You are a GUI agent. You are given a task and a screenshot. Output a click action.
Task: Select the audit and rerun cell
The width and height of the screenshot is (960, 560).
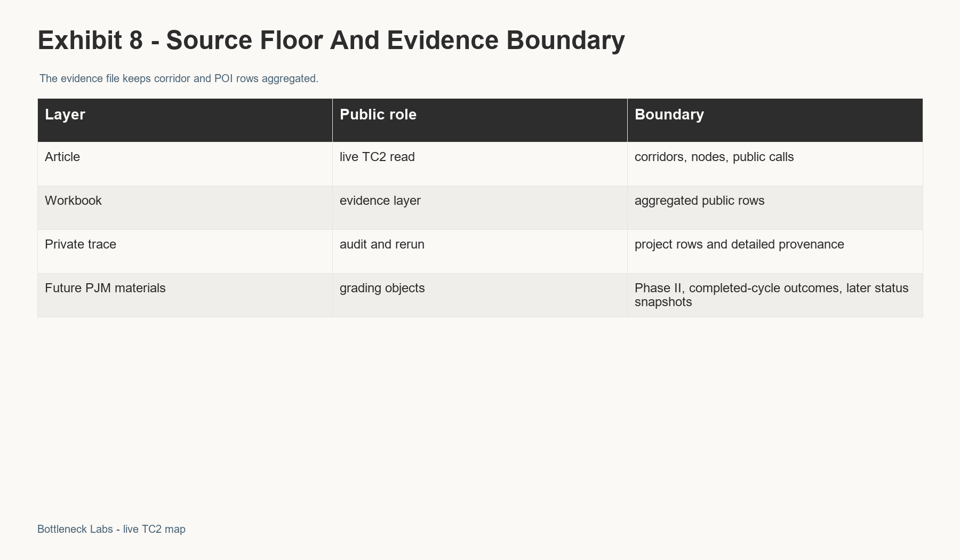tap(479, 251)
